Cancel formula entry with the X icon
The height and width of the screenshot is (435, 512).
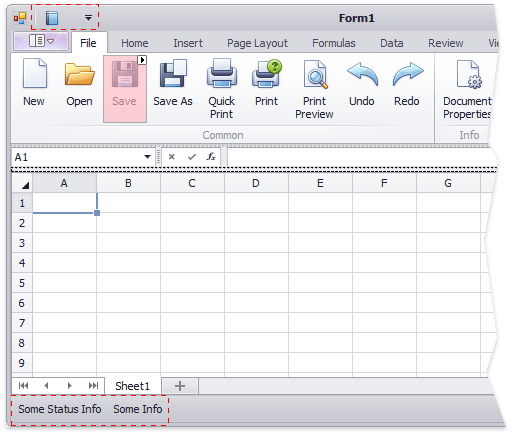click(172, 157)
